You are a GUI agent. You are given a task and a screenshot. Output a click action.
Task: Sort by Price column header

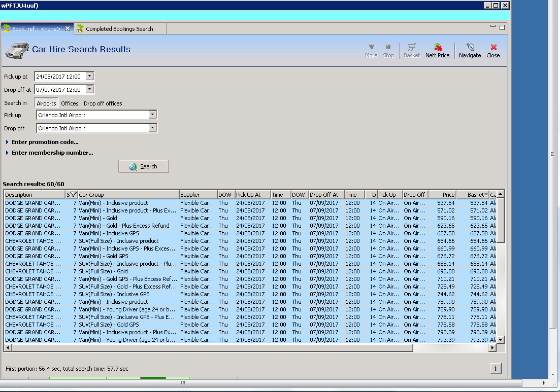tap(442, 194)
